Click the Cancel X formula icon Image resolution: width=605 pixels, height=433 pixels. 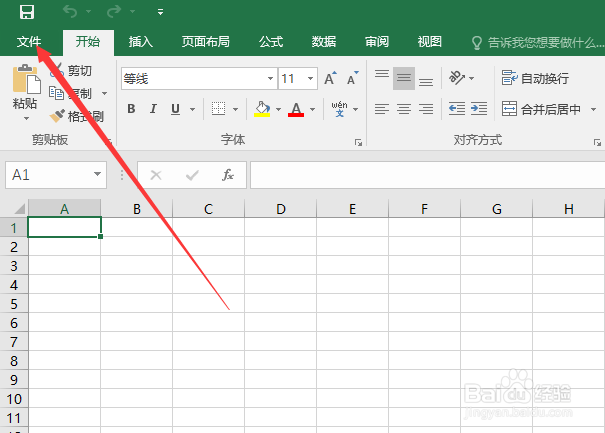pos(156,175)
